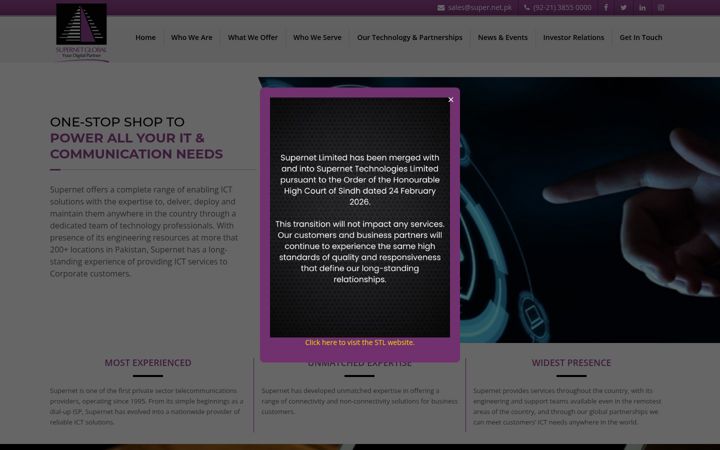This screenshot has height=450, width=720.
Task: Click the envelope email icon
Action: [x=441, y=8]
